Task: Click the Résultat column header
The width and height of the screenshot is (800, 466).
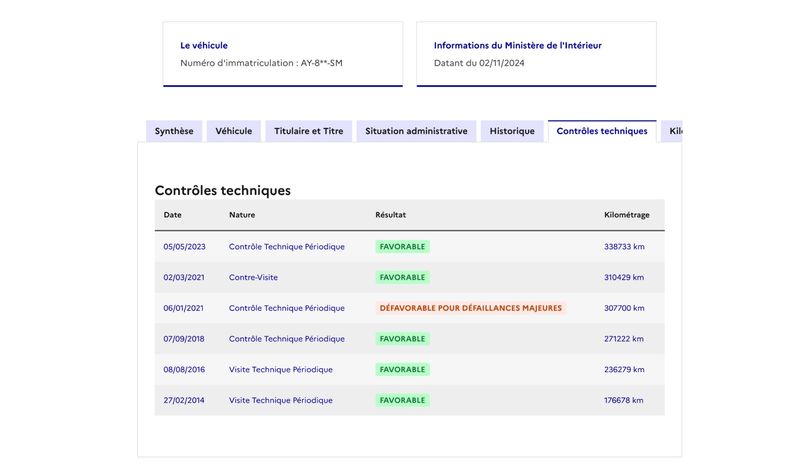Action: 390,215
